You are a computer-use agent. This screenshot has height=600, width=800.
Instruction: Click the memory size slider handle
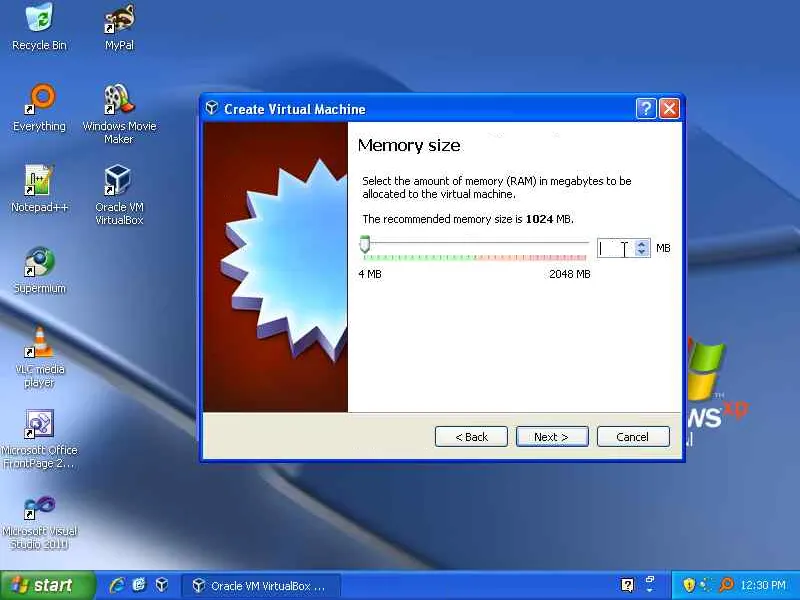pos(364,244)
